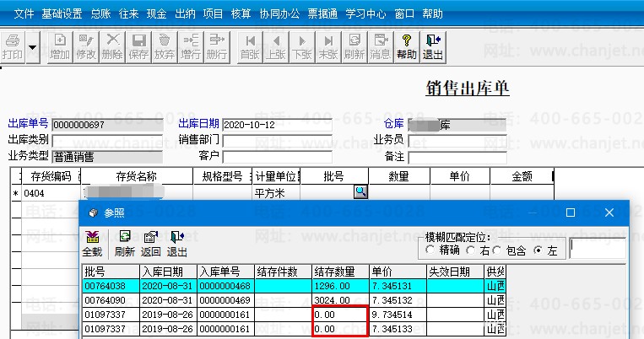Open the 出纳 menu
This screenshot has height=339, width=644.
coord(185,14)
